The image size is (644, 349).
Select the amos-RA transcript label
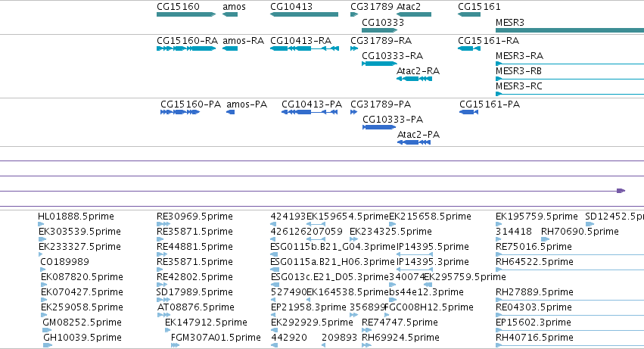coord(243,41)
